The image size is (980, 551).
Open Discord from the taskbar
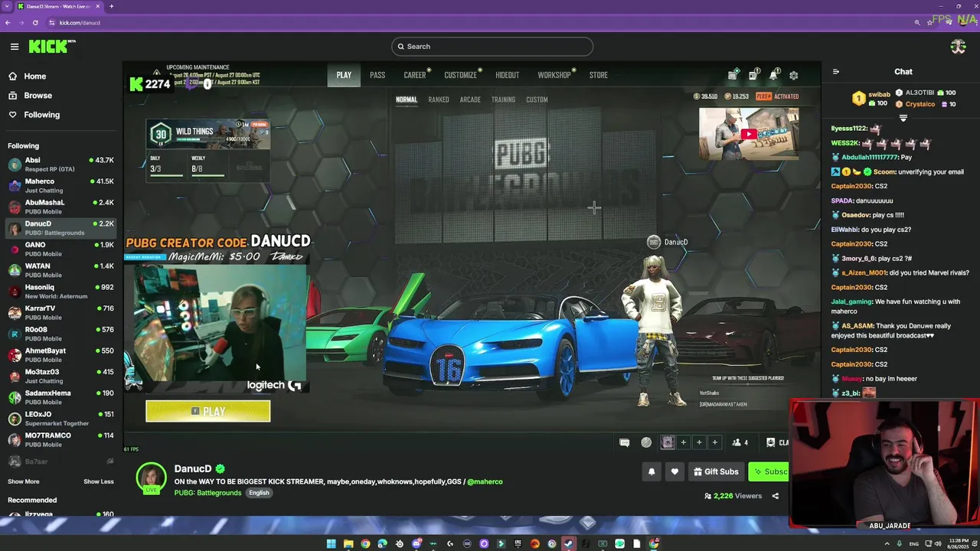[416, 544]
